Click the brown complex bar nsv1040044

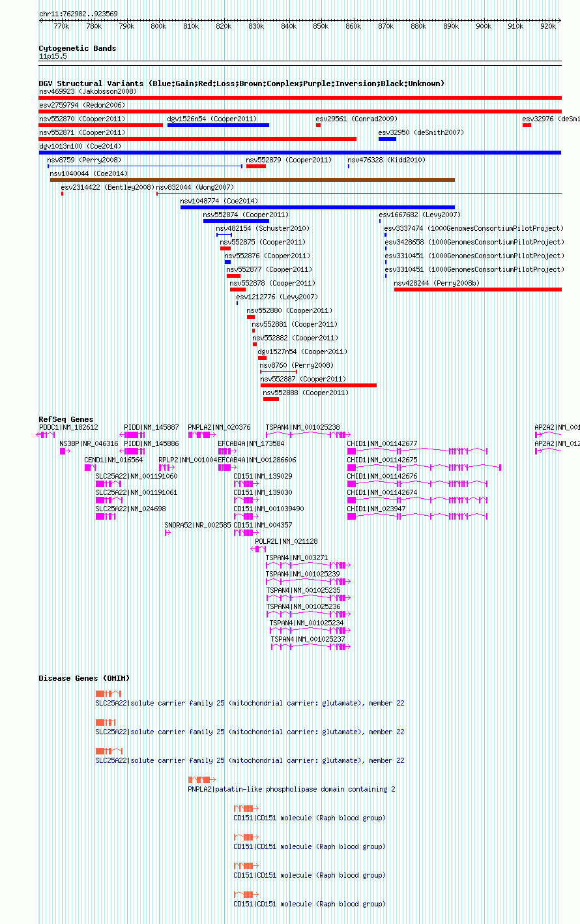pos(252,180)
